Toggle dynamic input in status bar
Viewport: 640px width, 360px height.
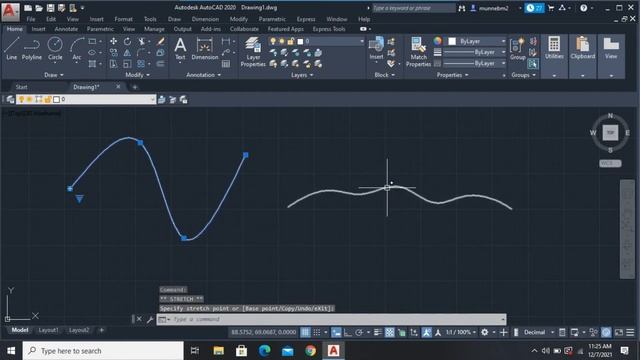[x=336, y=332]
